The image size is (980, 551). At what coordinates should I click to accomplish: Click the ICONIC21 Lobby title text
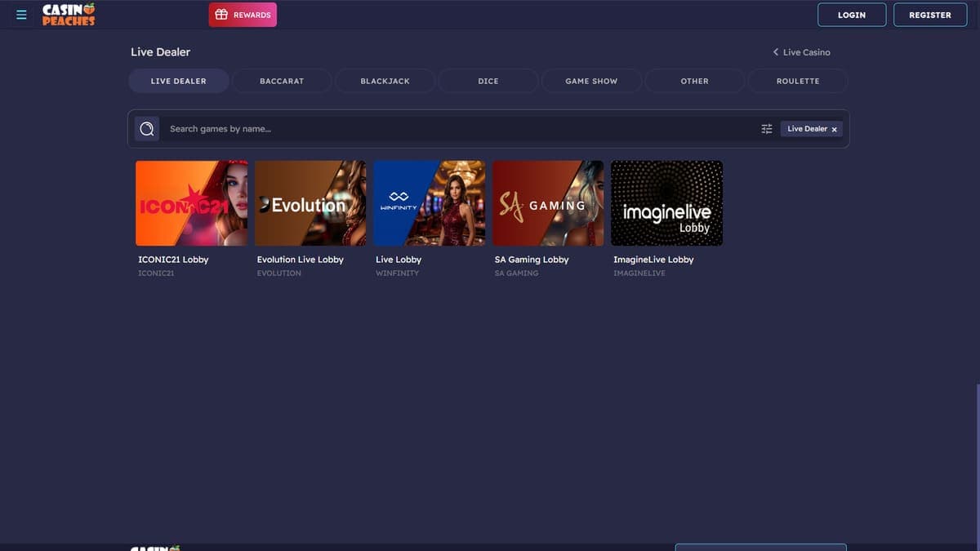173,260
